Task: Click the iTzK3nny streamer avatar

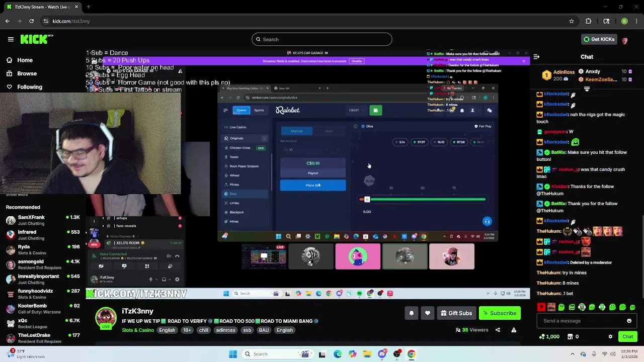Action: coord(106,319)
